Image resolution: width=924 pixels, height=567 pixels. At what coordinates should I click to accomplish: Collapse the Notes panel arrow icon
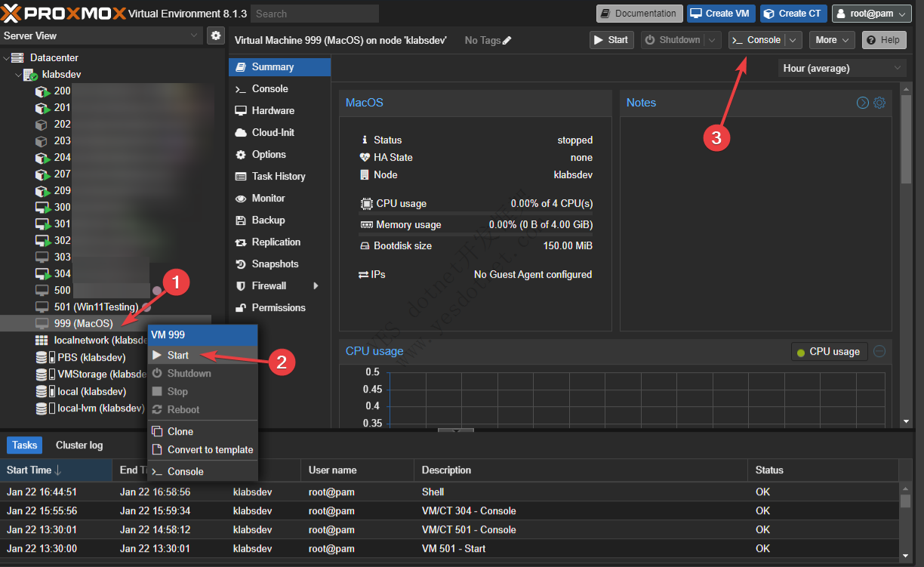(x=863, y=103)
